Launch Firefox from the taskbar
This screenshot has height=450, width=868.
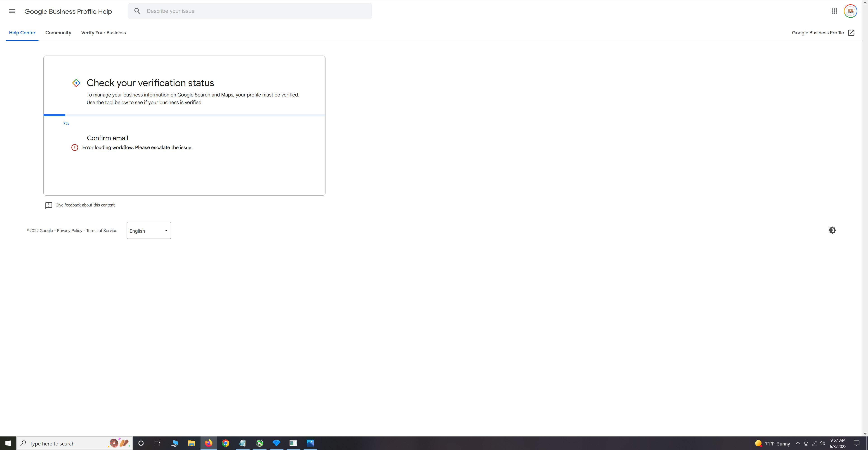(209, 443)
